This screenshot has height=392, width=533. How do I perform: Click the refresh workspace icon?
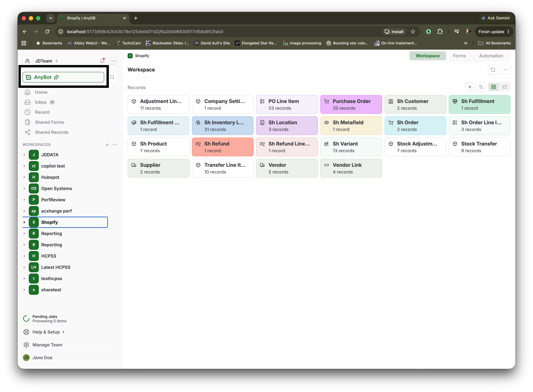pos(493,70)
